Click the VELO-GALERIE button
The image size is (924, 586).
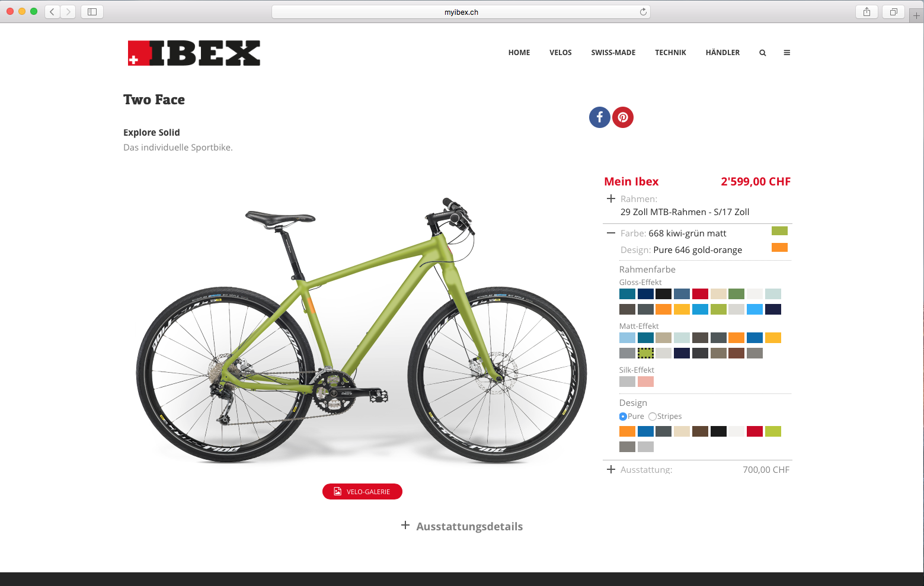click(362, 491)
